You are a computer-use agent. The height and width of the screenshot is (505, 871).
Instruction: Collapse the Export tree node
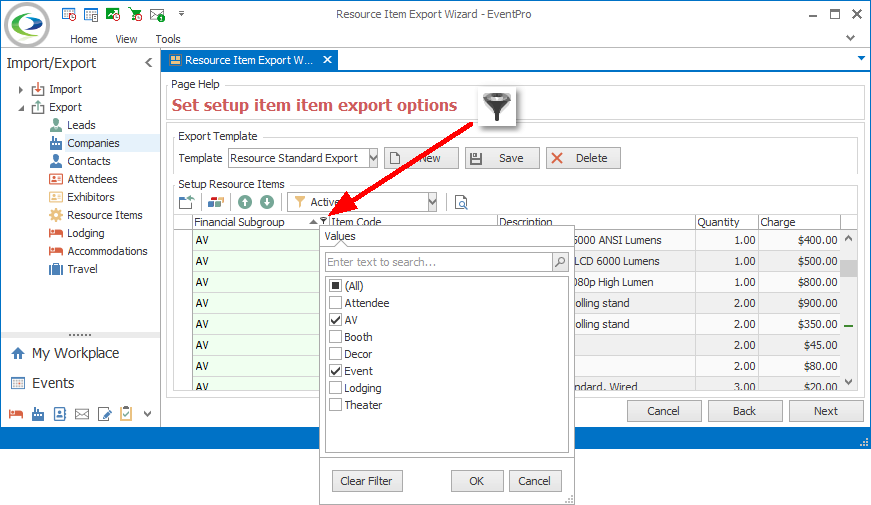[x=21, y=108]
